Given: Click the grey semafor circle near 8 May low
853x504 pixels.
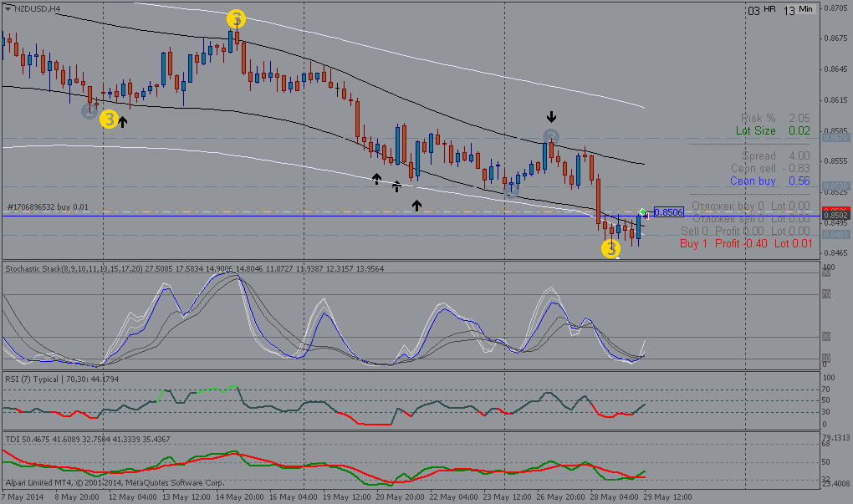Looking at the screenshot, I should coord(89,111).
